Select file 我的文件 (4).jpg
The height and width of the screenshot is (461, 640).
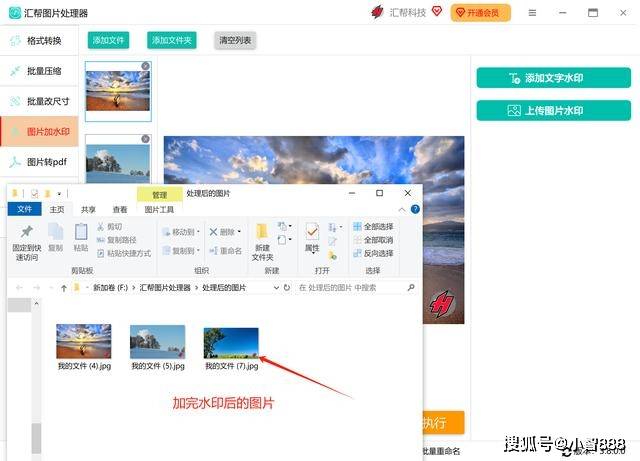pyautogui.click(x=84, y=347)
